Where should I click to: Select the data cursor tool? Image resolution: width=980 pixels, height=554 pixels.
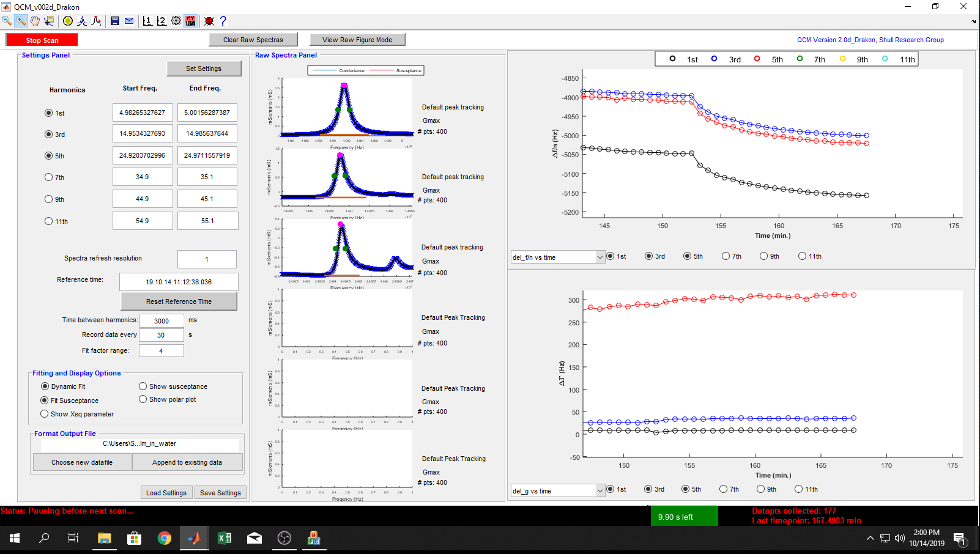(49, 21)
